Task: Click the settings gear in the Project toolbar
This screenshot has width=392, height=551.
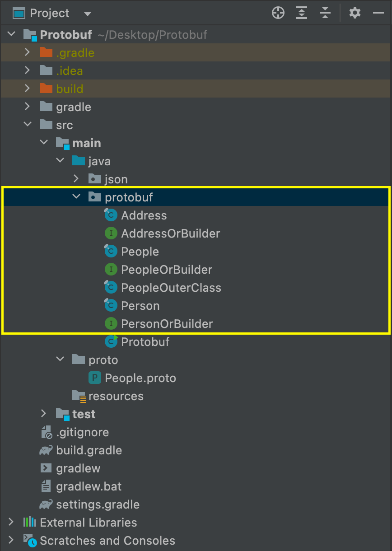Action: [x=355, y=13]
